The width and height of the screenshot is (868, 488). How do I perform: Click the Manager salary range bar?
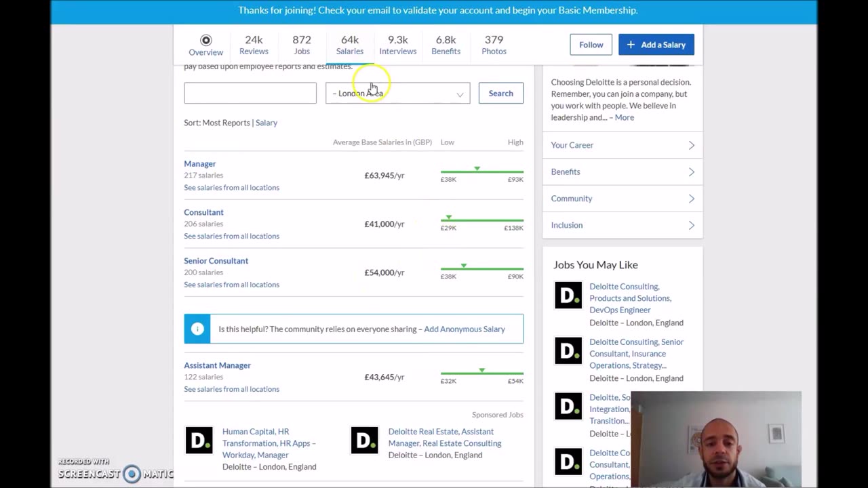click(482, 171)
